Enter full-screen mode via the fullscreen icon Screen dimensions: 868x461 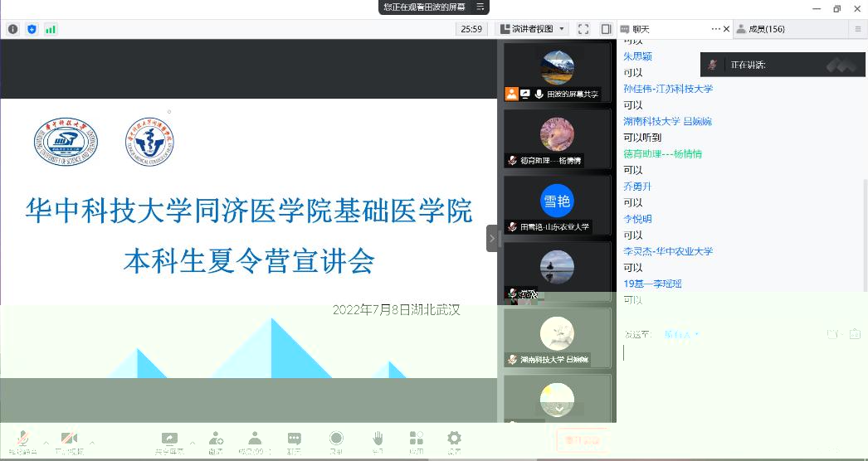(x=583, y=29)
